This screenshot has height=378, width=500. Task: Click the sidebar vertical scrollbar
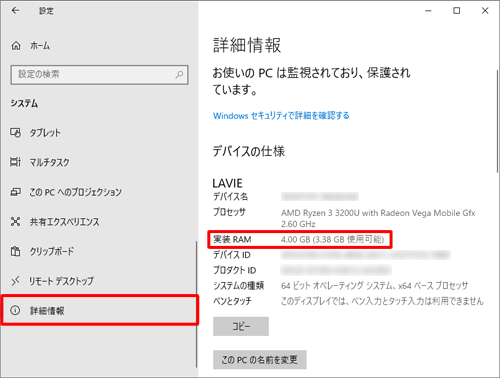196,304
